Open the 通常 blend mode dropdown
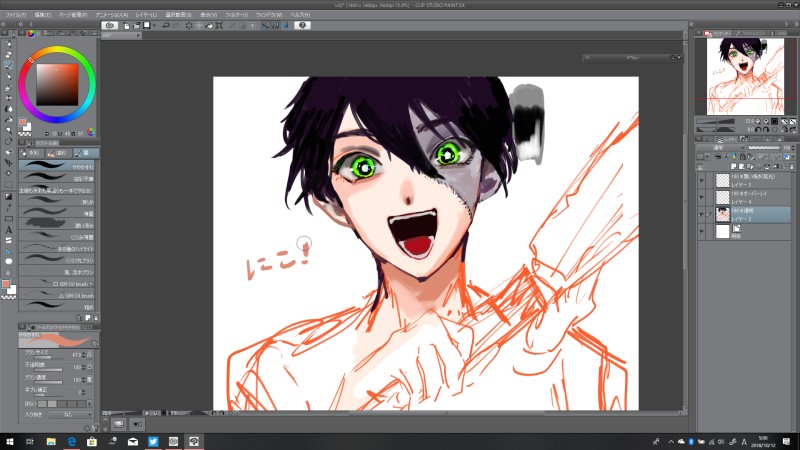This screenshot has height=450, width=800. tap(718, 147)
